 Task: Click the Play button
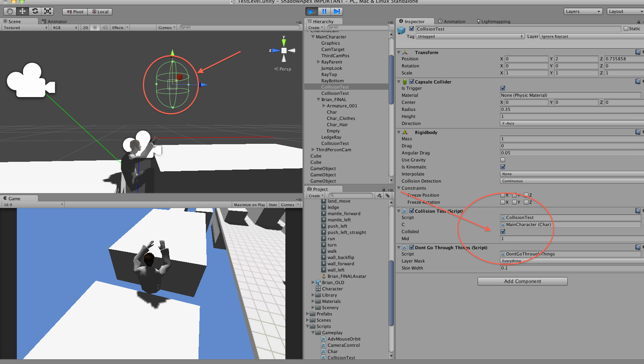click(x=312, y=11)
